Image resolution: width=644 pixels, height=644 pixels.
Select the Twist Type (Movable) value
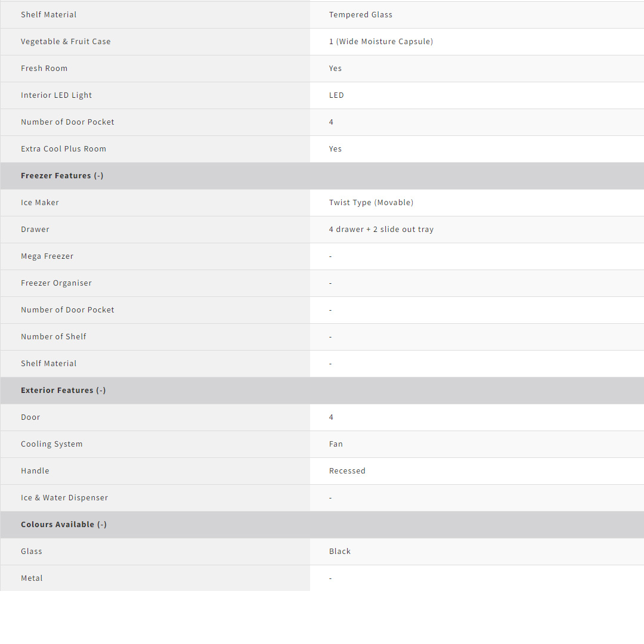pyautogui.click(x=371, y=203)
